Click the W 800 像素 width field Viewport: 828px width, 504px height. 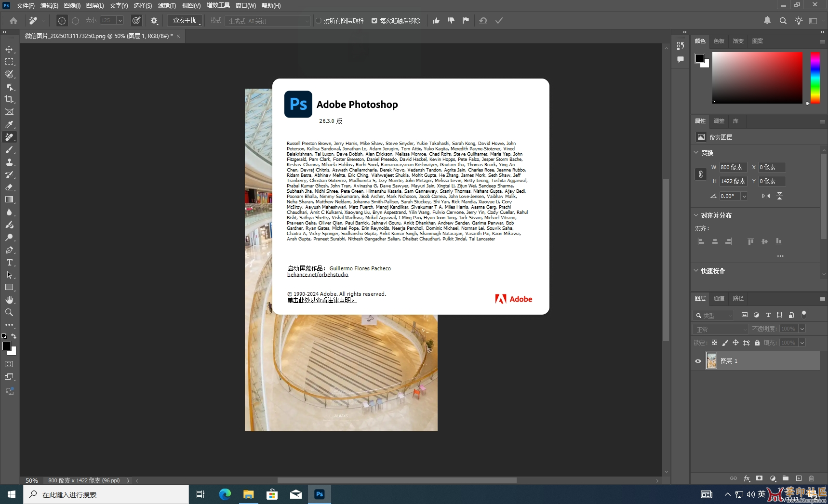point(733,167)
